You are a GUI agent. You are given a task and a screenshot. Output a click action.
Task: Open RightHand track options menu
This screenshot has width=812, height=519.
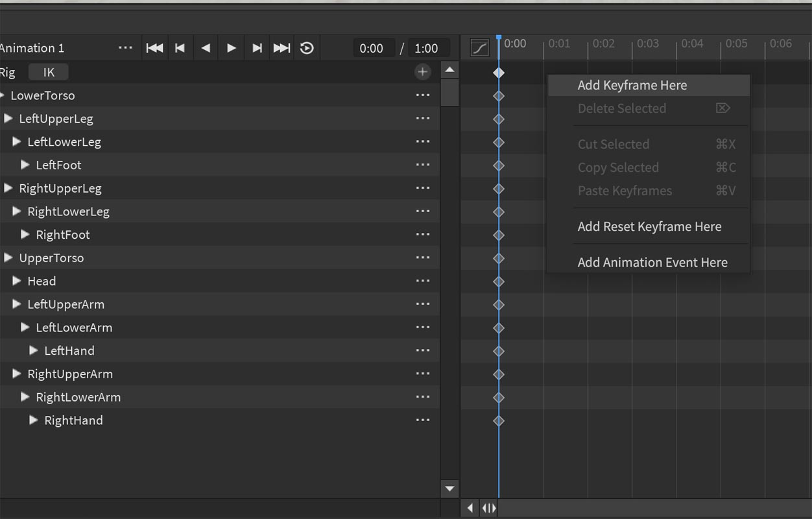click(x=423, y=420)
